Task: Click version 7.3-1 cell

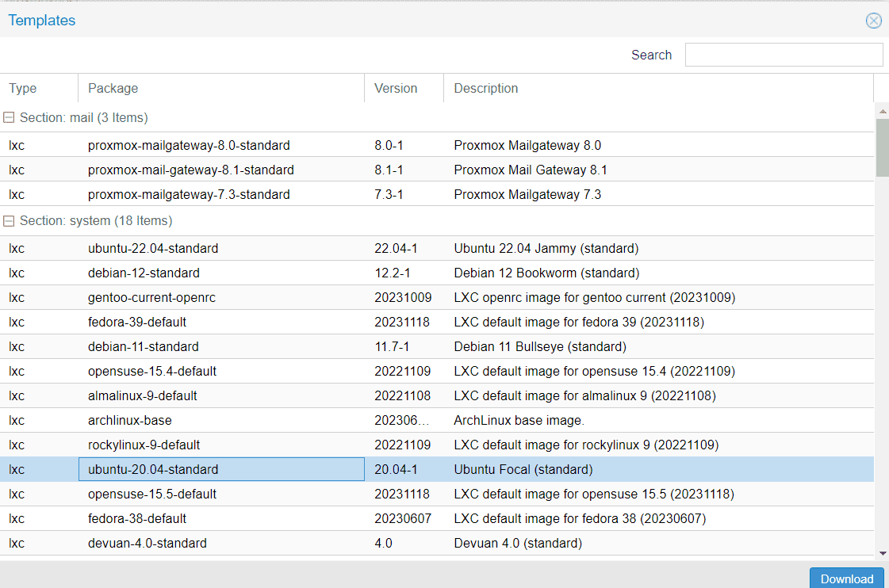Action: coord(389,195)
